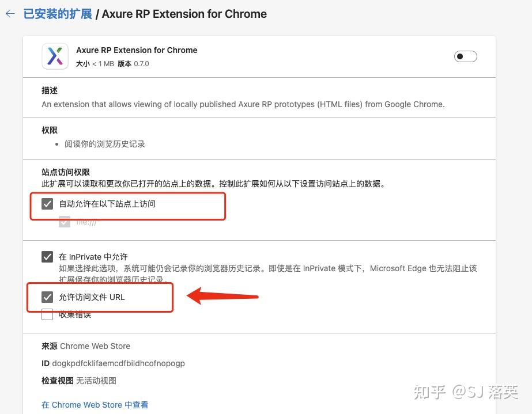Click the Axure RP Extension for Chrome title
The height and width of the screenshot is (414, 532).
[x=137, y=50]
